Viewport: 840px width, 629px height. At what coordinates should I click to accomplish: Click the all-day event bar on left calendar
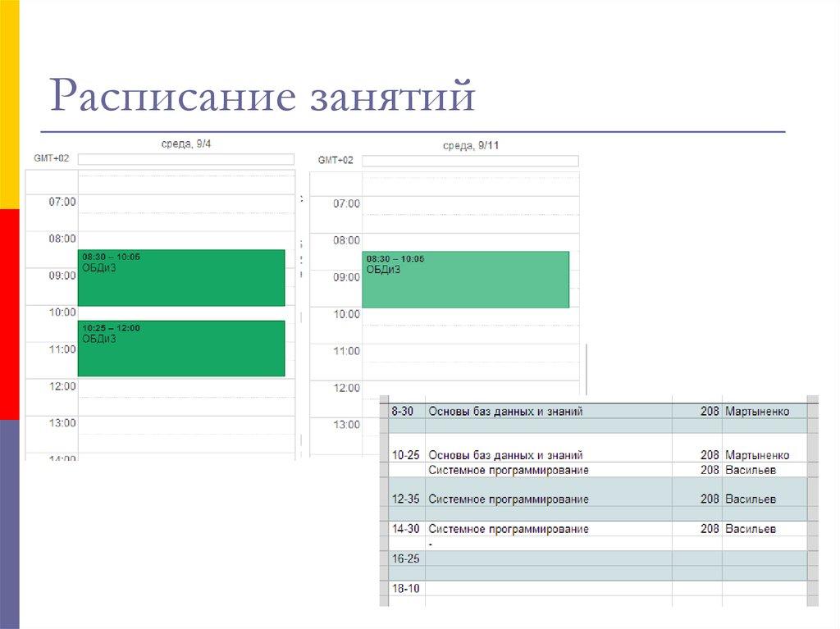(185, 159)
